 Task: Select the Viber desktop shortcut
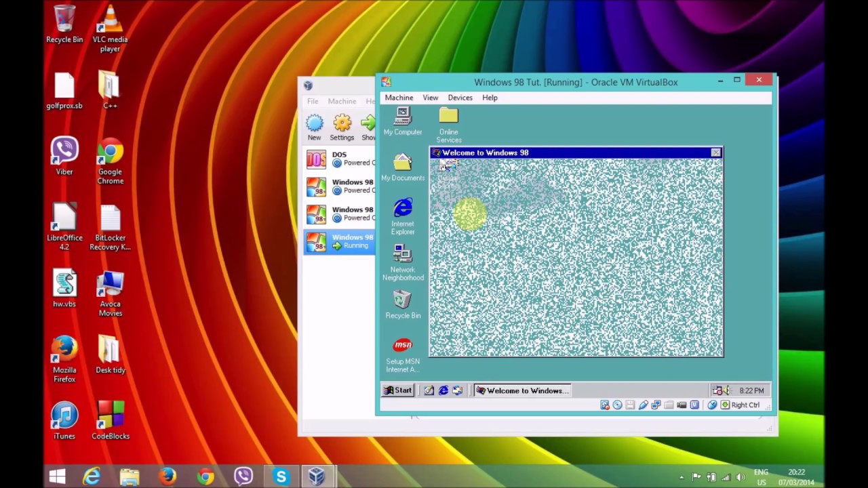[x=64, y=157]
